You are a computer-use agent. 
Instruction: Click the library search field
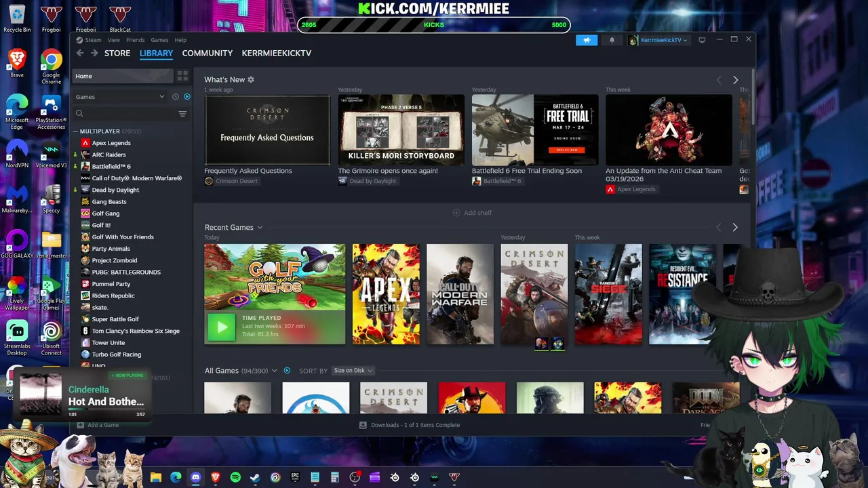[x=125, y=114]
